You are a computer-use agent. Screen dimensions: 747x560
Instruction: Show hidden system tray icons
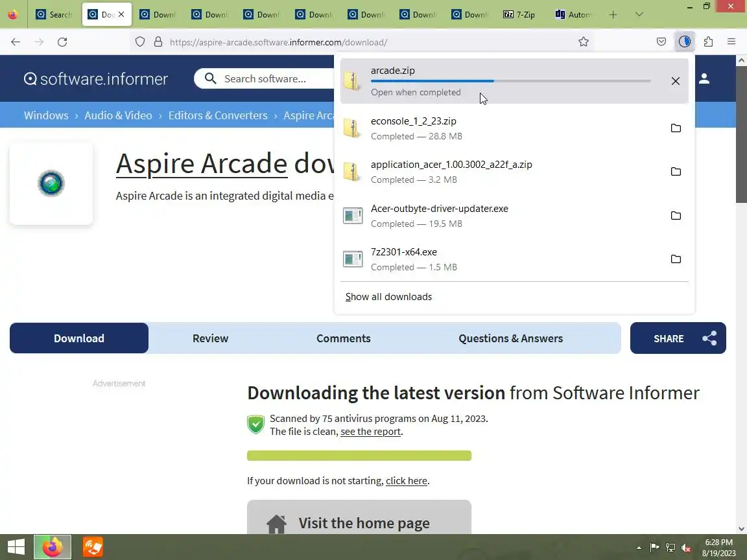click(x=639, y=548)
